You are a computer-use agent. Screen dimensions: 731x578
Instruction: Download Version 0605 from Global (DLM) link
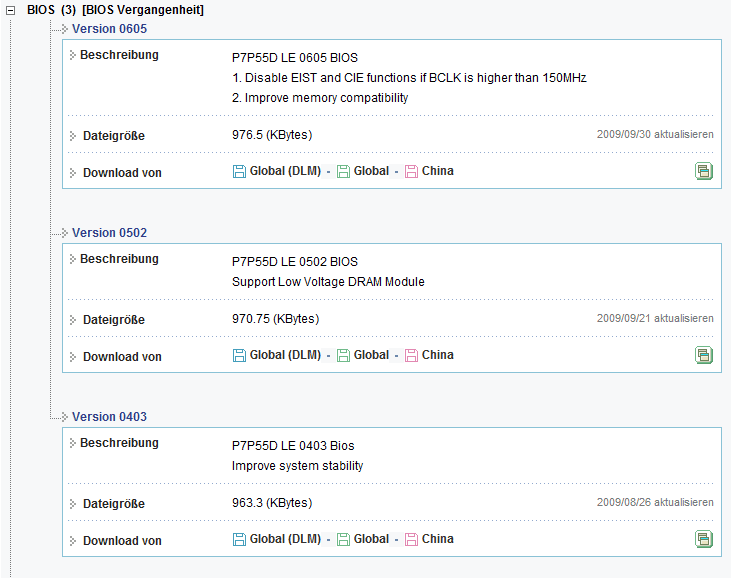pos(285,171)
